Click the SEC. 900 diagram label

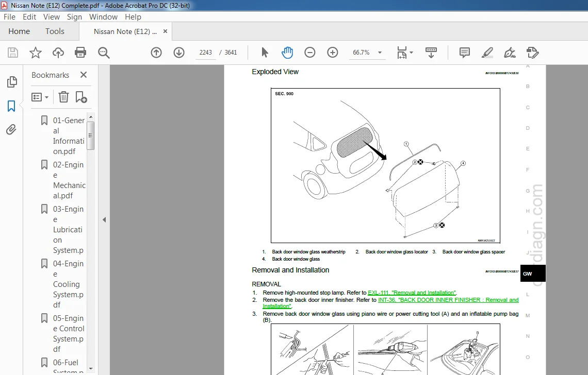(284, 94)
